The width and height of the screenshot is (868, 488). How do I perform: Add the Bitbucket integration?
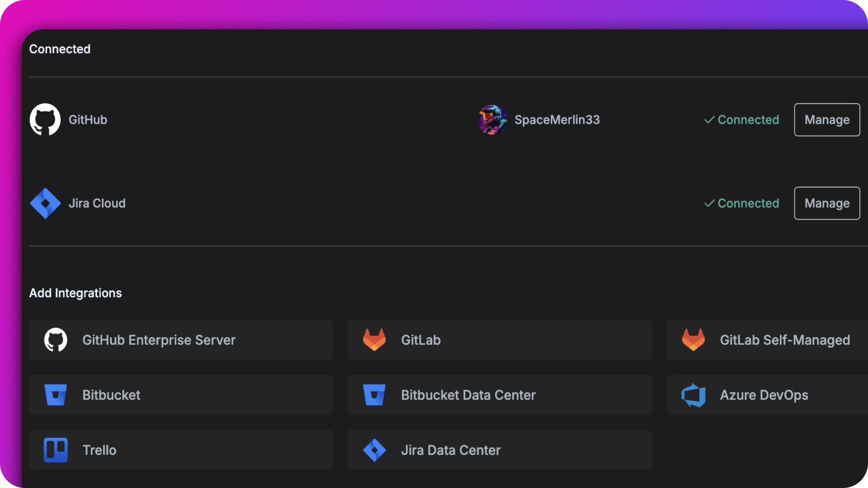point(181,395)
